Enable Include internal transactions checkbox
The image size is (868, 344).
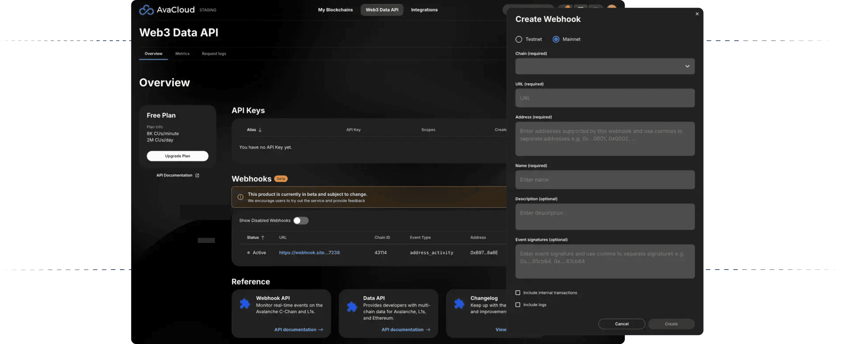[x=518, y=293]
